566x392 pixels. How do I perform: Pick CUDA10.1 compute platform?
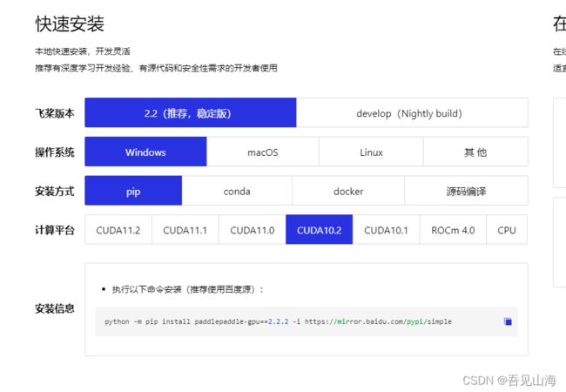point(386,230)
